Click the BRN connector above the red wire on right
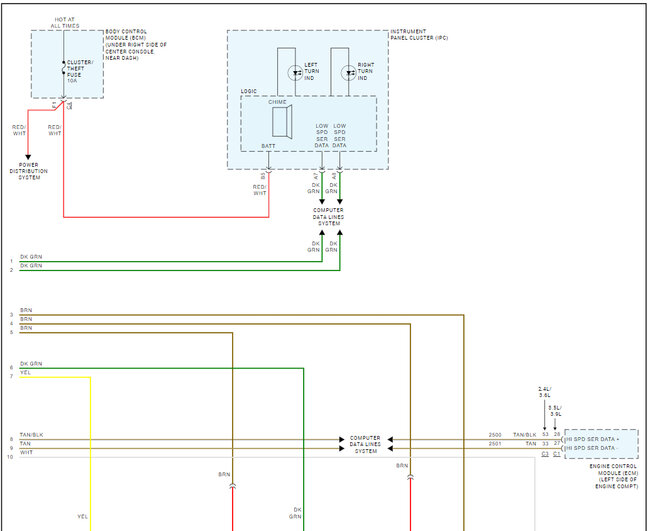 410,478
